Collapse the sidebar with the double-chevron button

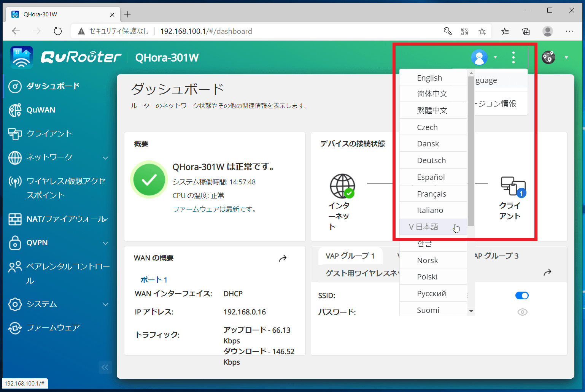[x=105, y=367]
